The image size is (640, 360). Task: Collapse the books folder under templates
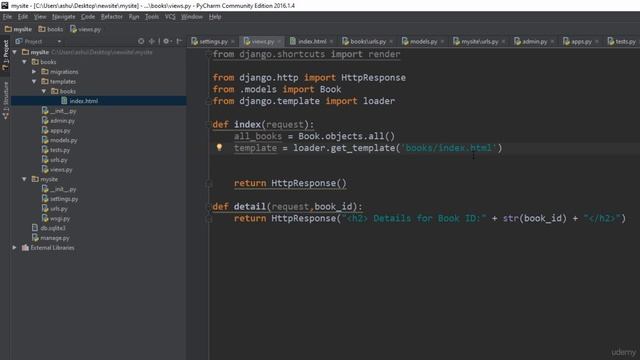click(44, 91)
